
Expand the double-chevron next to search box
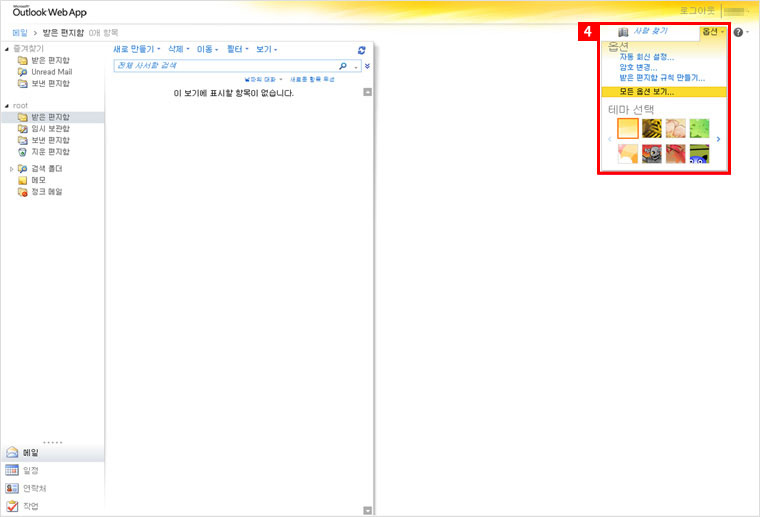click(367, 66)
